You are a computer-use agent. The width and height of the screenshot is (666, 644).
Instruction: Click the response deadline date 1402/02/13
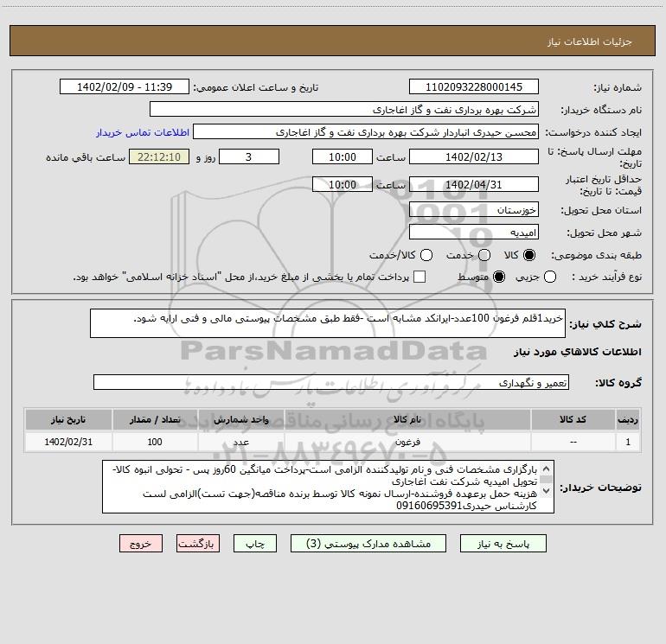pos(474,156)
